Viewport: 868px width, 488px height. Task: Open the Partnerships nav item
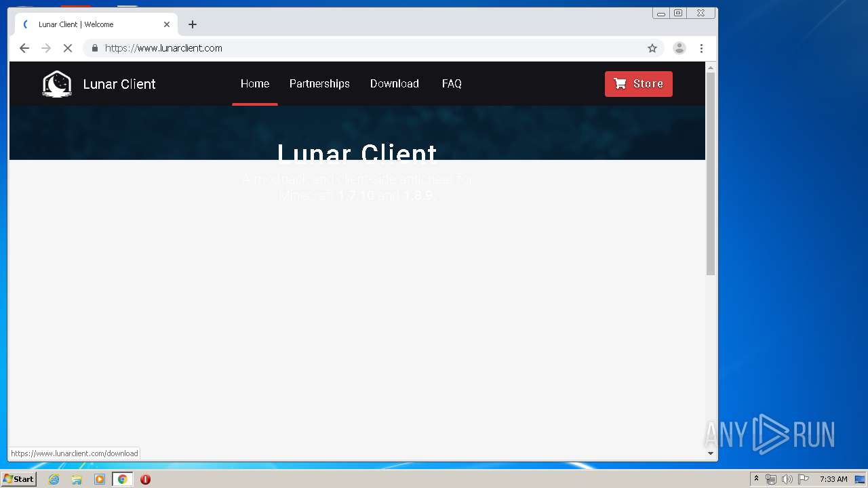(319, 83)
